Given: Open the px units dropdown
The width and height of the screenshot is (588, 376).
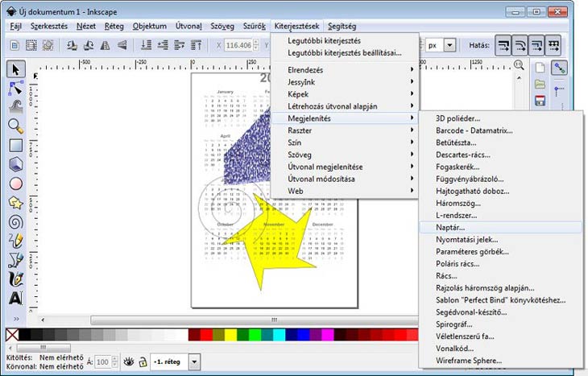Looking at the screenshot, I should (x=449, y=46).
